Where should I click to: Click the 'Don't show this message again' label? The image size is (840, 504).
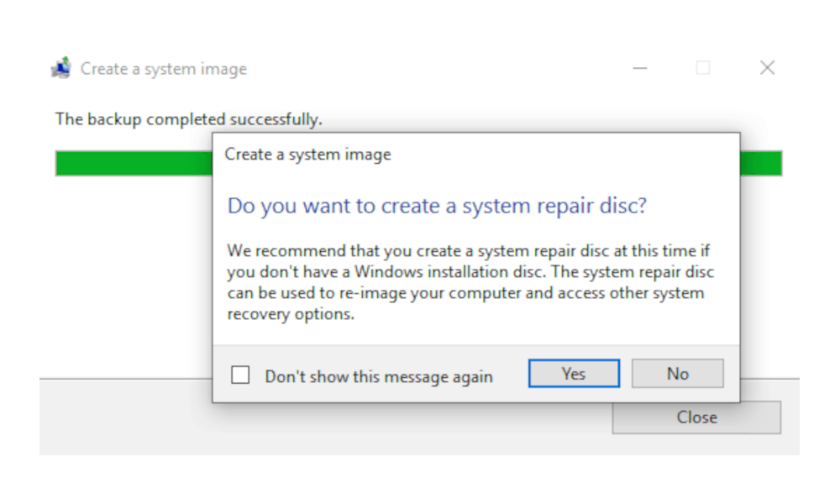click(379, 376)
